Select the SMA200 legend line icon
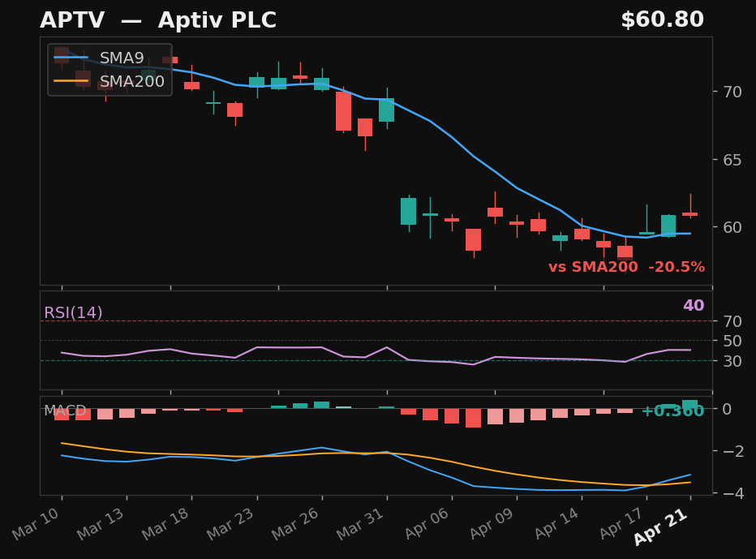 tap(71, 81)
